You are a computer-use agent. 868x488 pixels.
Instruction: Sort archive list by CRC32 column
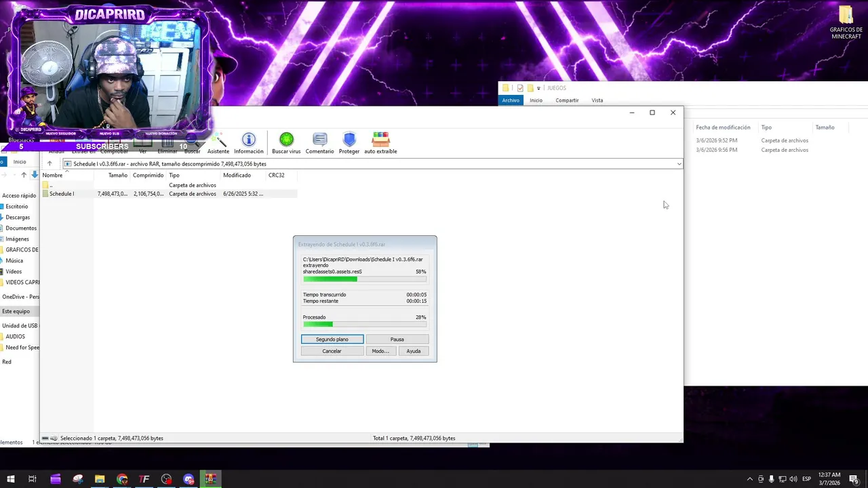tap(281, 175)
